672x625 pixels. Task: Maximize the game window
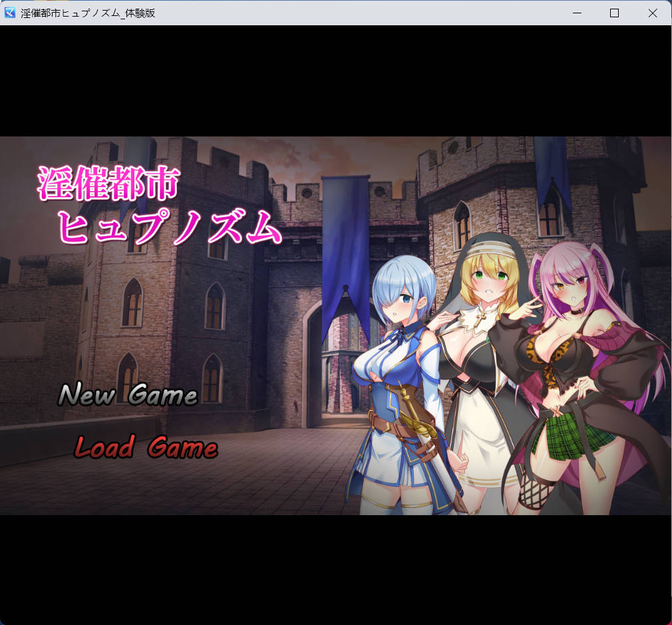(614, 13)
